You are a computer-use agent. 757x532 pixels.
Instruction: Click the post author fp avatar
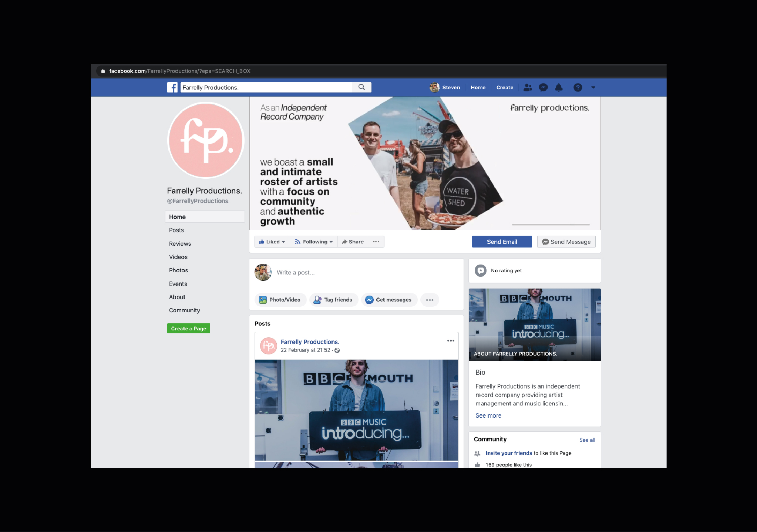coord(269,346)
